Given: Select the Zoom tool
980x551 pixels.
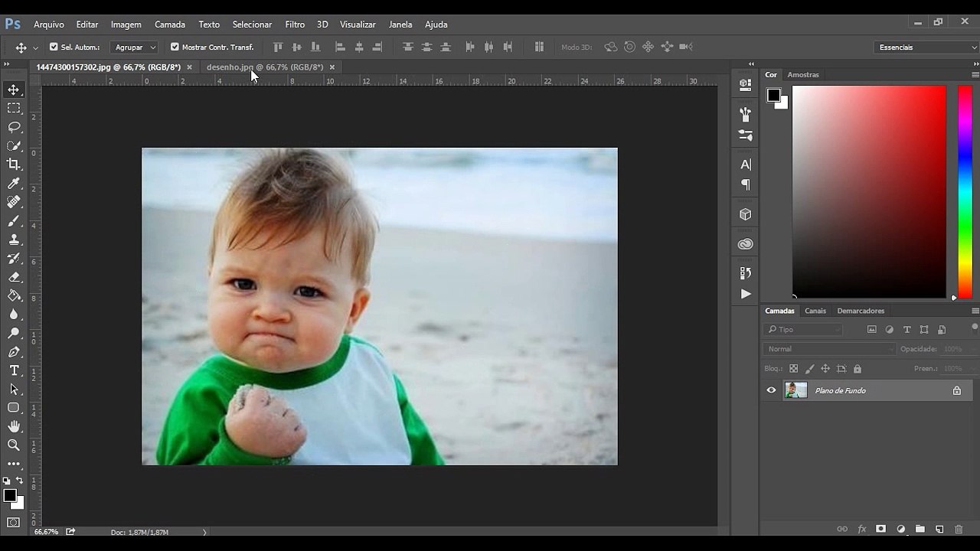Looking at the screenshot, I should [x=14, y=445].
